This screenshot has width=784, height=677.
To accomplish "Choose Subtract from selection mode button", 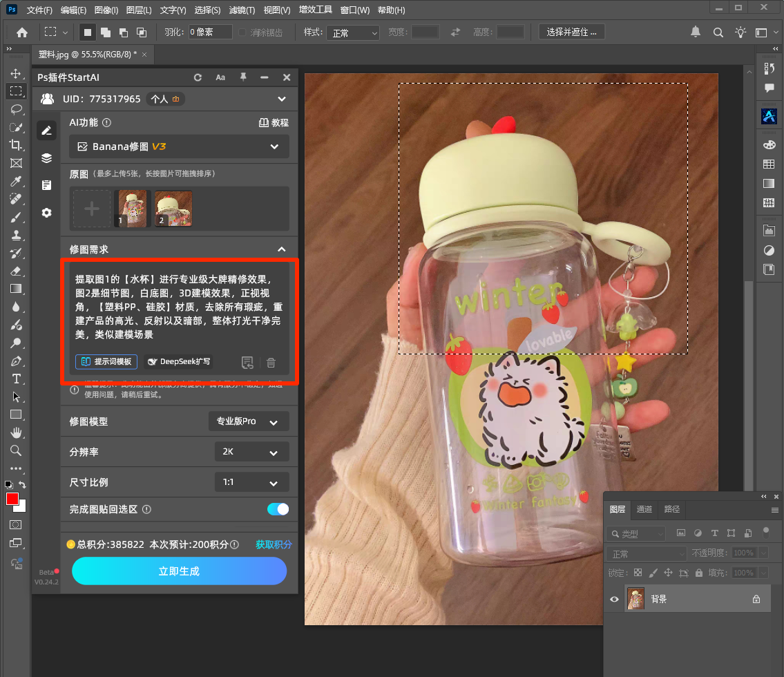I will (124, 32).
